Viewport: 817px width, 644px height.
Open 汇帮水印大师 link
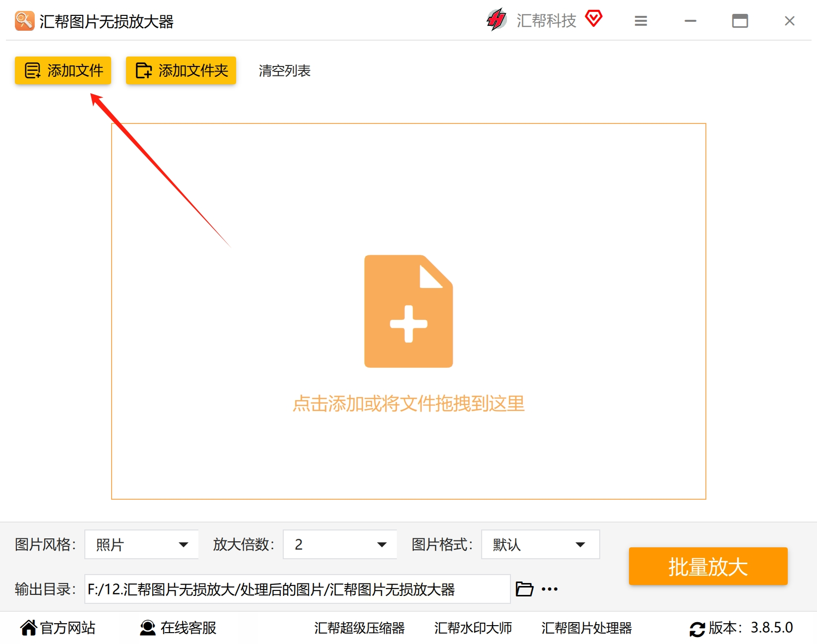pyautogui.click(x=473, y=628)
